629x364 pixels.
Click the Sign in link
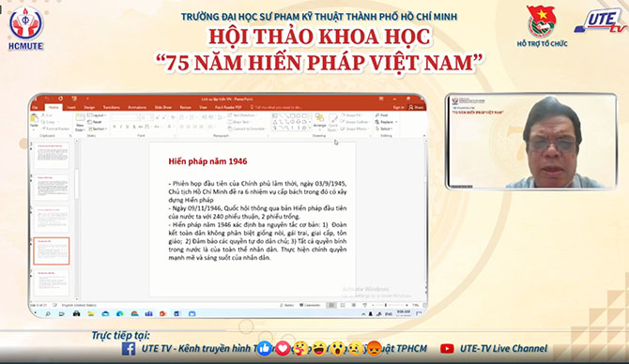398,108
